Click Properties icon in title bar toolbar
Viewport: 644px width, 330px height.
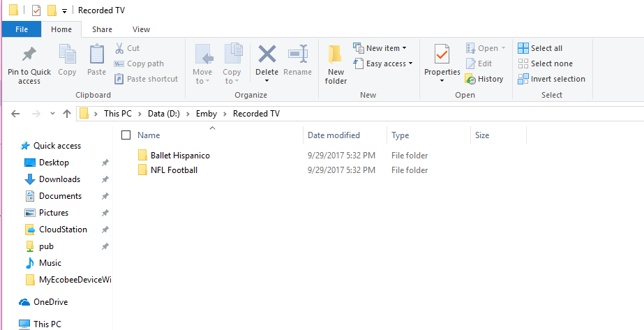pyautogui.click(x=36, y=10)
